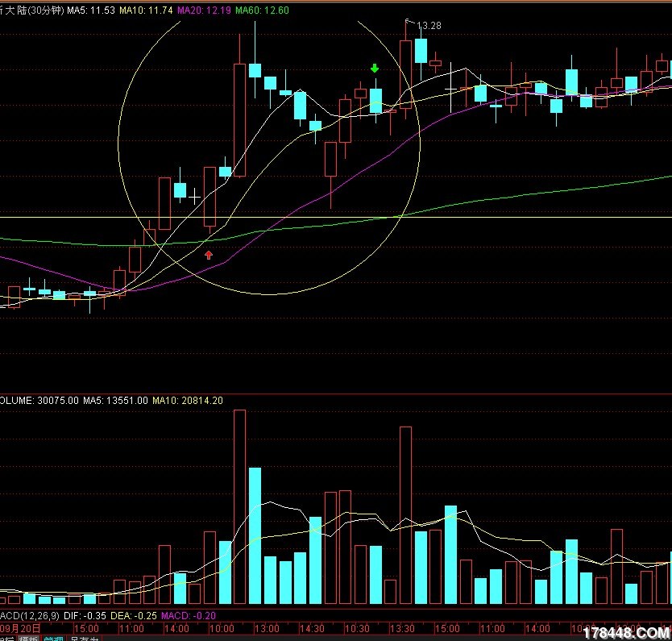
Task: Click the red up-arrow buy marker
Action: [x=209, y=255]
